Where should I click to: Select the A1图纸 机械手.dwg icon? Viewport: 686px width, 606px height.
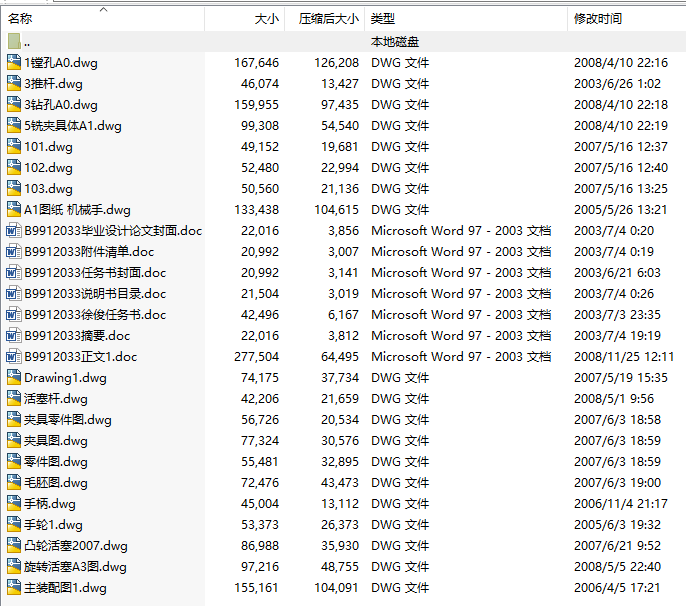pyautogui.click(x=14, y=210)
